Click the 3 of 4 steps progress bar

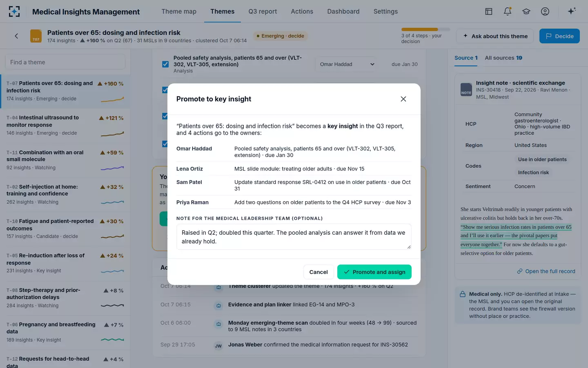tap(425, 29)
